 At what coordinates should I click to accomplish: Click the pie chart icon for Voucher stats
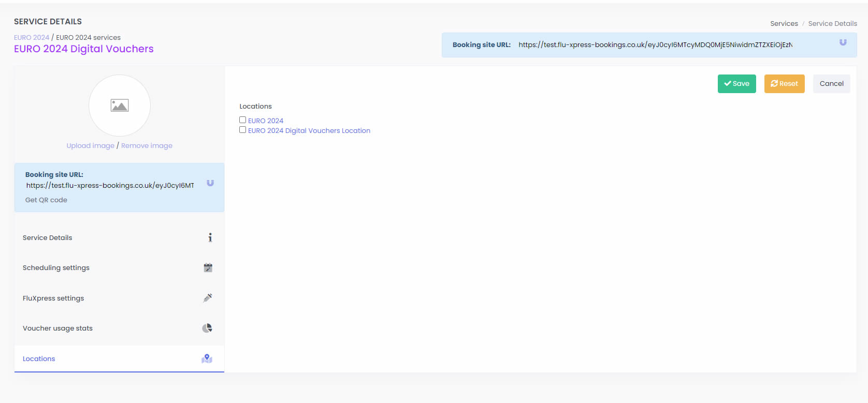[207, 328]
